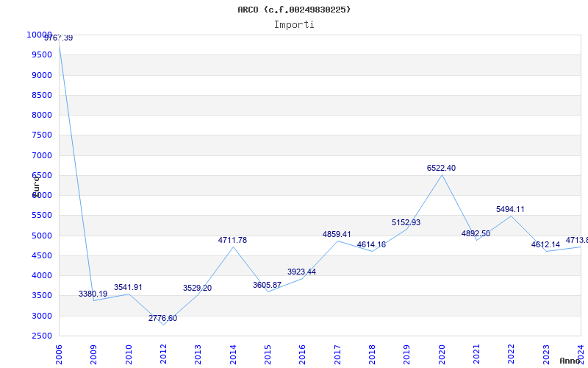
Task: Click the x-axis year 2021
Action: tap(476, 355)
